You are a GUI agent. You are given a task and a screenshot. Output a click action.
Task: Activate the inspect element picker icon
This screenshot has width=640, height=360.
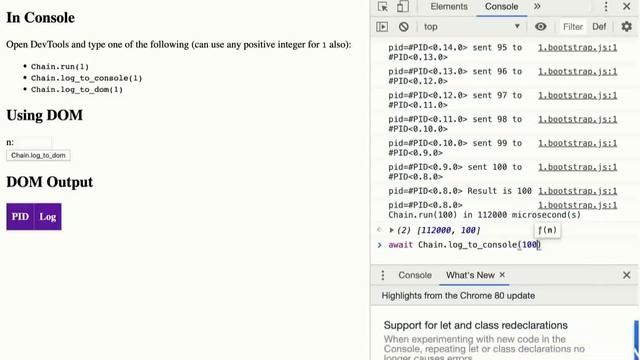383,7
